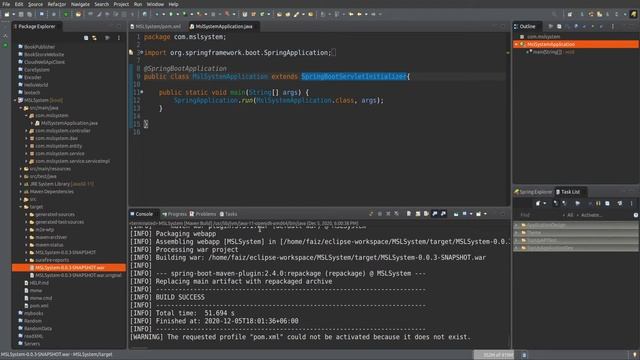The height and width of the screenshot is (360, 640).
Task: Select pom.xml in Package Explorer
Action: tap(39, 306)
